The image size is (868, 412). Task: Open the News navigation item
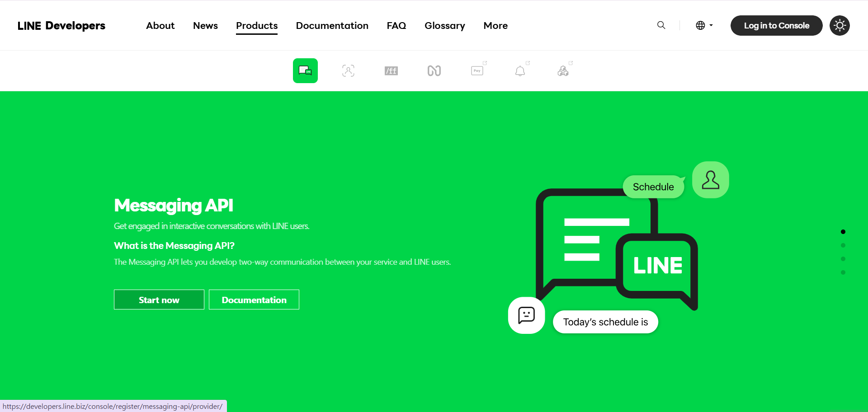[205, 26]
